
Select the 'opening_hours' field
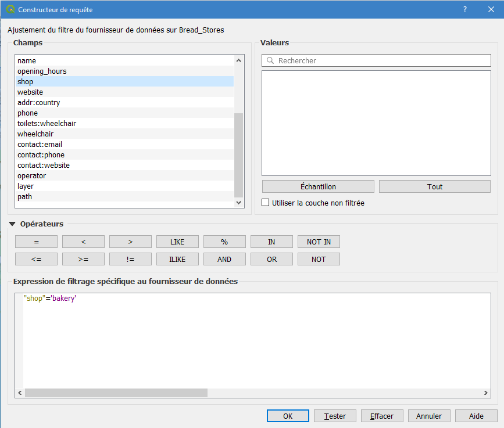pyautogui.click(x=42, y=71)
